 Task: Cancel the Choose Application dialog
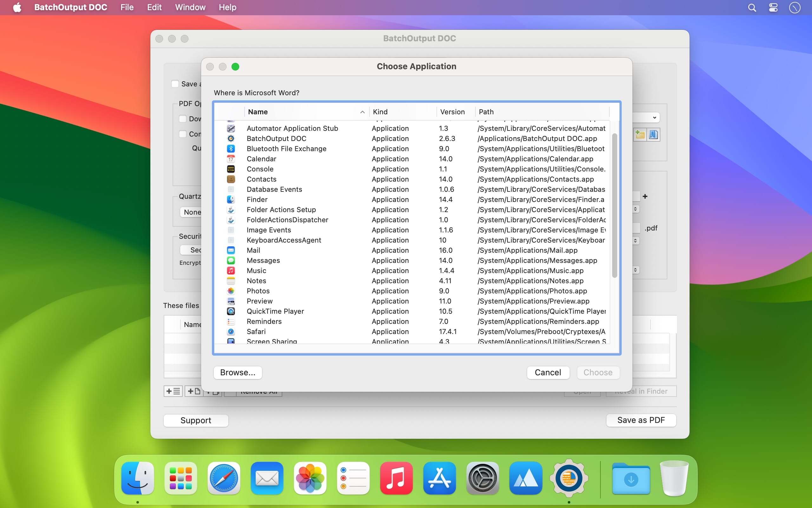pyautogui.click(x=548, y=373)
